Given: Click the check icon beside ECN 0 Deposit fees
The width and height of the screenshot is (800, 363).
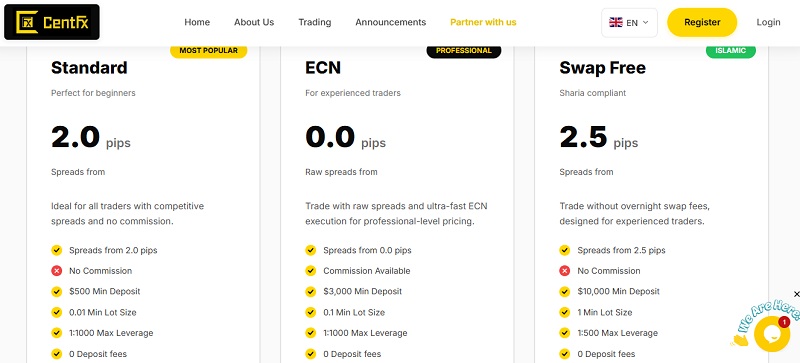Looking at the screenshot, I should coord(311,353).
